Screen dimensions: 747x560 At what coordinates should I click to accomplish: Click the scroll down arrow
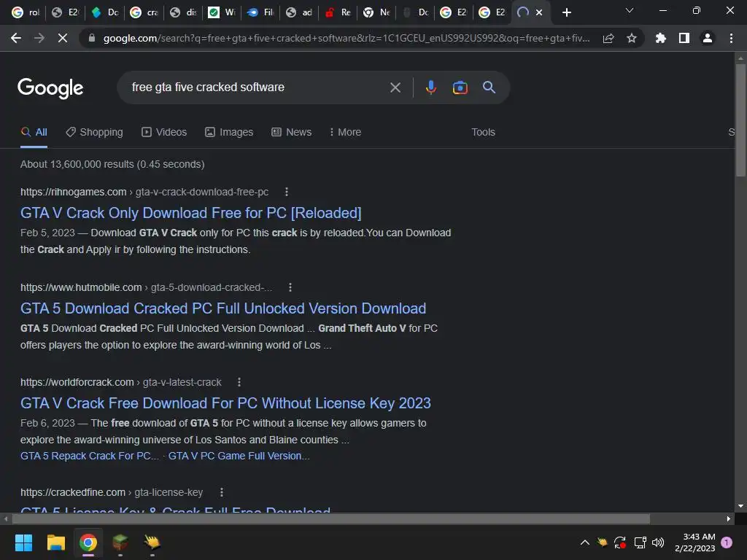(x=740, y=506)
